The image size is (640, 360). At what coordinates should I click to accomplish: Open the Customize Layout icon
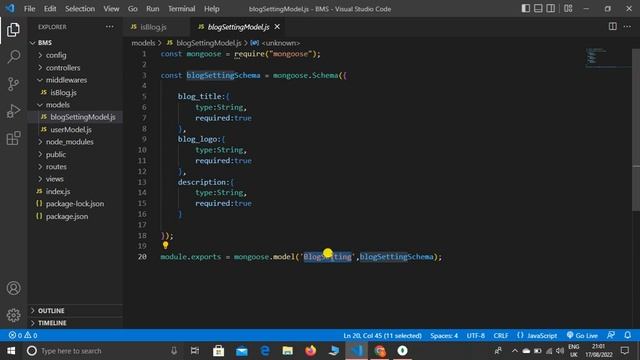568,9
